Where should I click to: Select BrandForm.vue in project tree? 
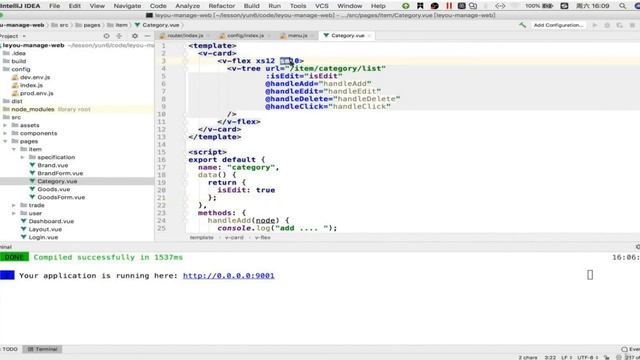coord(60,173)
